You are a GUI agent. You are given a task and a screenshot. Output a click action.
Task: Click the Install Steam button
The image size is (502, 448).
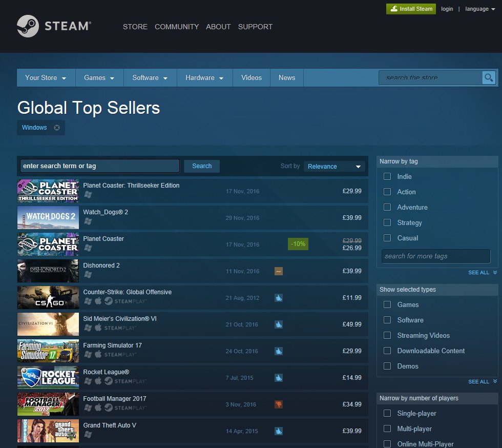[x=411, y=9]
